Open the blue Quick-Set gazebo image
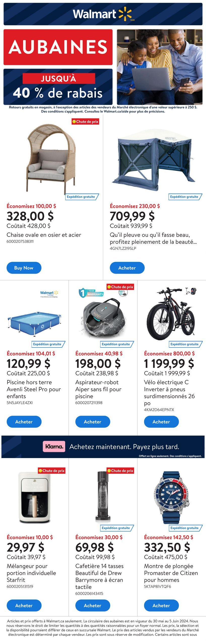Screen dimensions: 206x644 [x=154, y=158]
